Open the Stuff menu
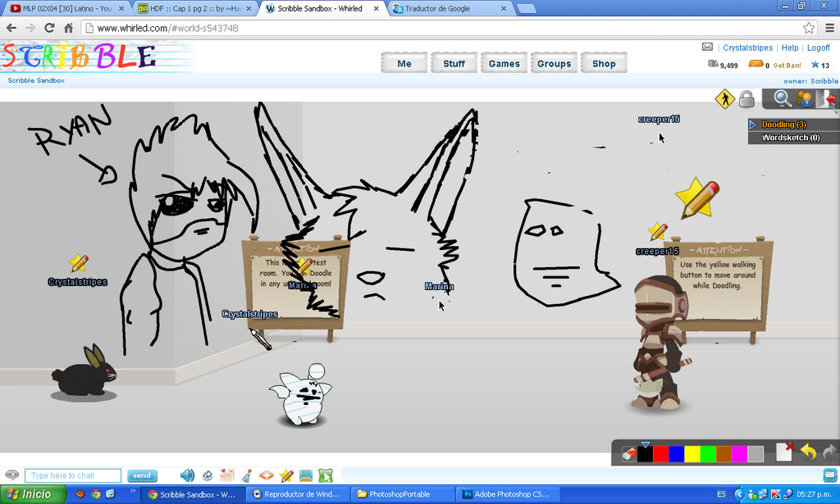This screenshot has width=840, height=504. click(454, 64)
